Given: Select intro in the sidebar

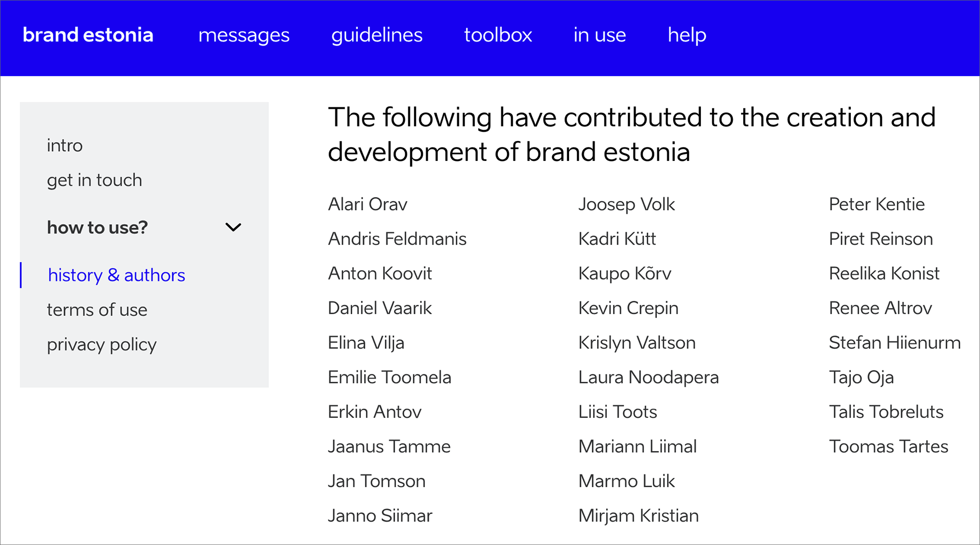Looking at the screenshot, I should point(65,146).
